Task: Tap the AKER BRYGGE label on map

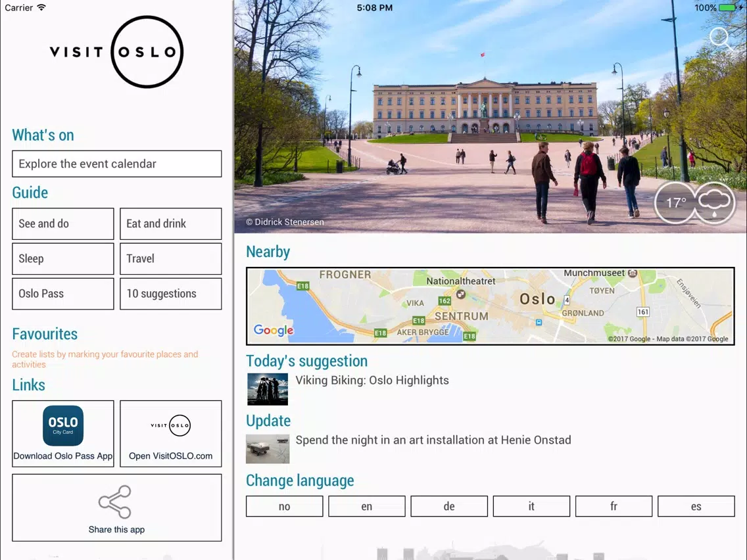Action: click(x=423, y=332)
